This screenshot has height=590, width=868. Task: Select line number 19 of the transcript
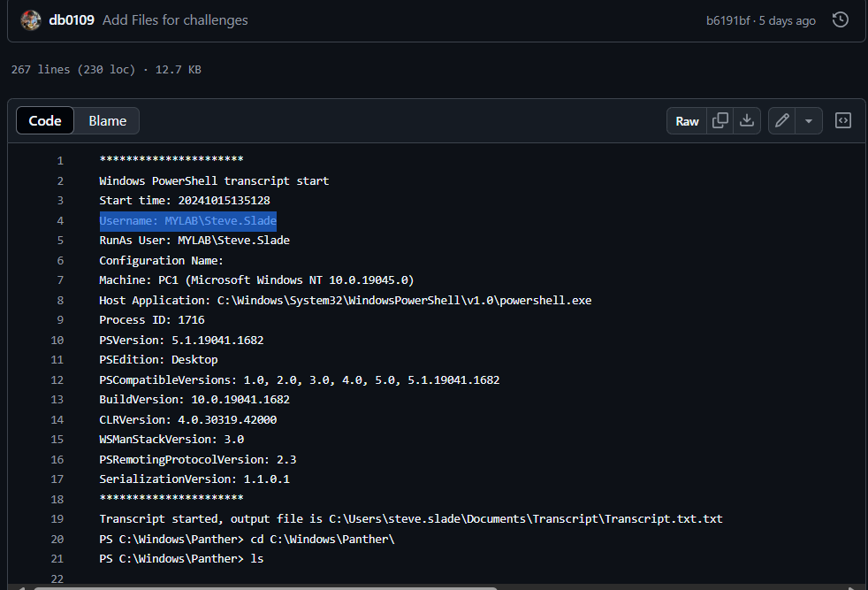point(57,518)
